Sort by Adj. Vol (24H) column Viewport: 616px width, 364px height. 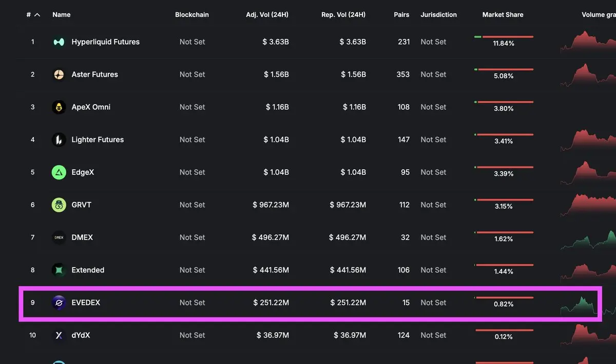click(x=267, y=15)
